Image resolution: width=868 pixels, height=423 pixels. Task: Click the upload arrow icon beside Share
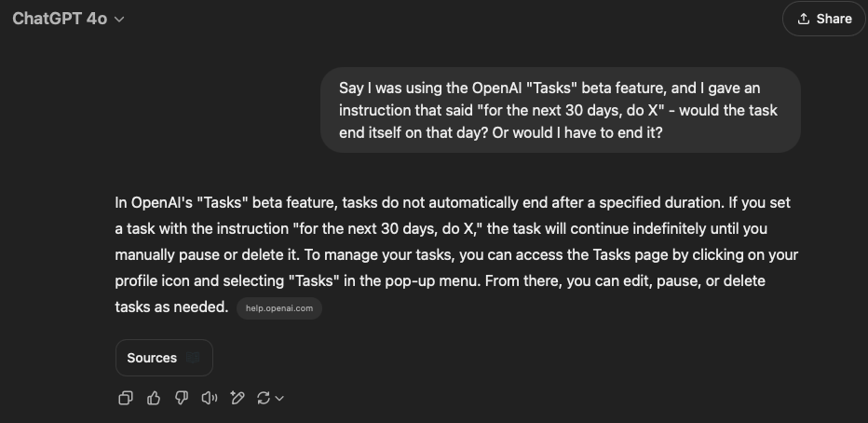click(x=804, y=19)
